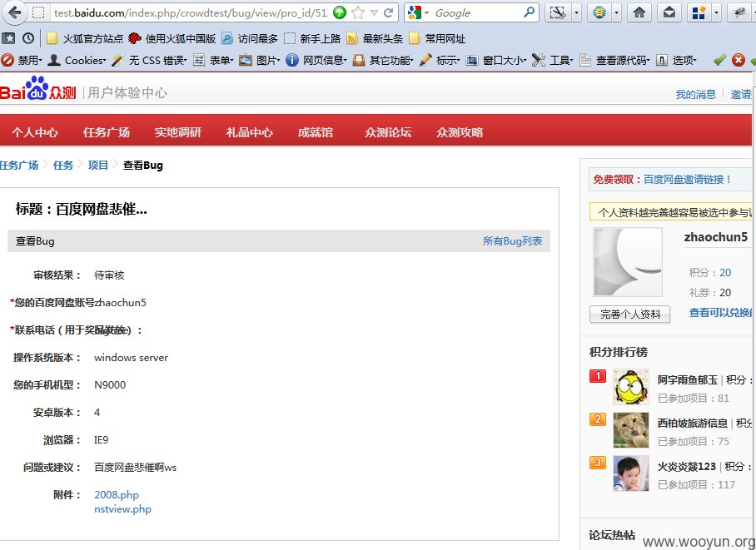The height and width of the screenshot is (550, 756).
Task: Open the 查看源代码 view source menu
Action: point(614,60)
